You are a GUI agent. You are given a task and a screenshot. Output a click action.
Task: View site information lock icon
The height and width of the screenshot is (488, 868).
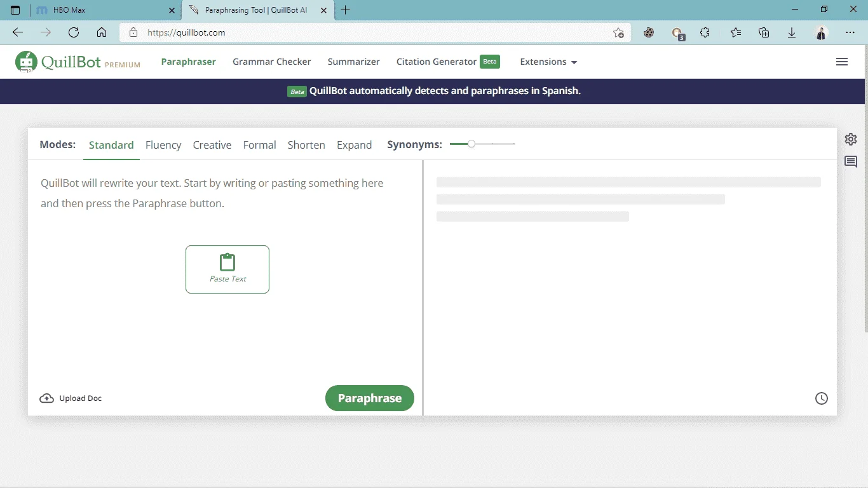pyautogui.click(x=133, y=32)
